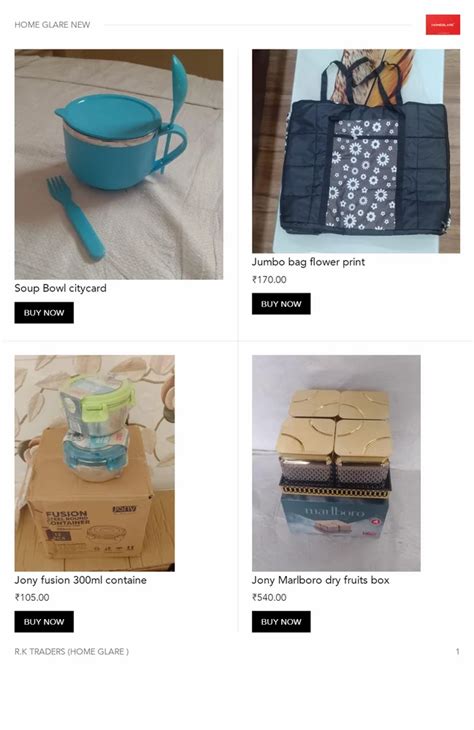Click the ₹105.00 price
Image resolution: width=474 pixels, height=730 pixels.
pyautogui.click(x=32, y=597)
